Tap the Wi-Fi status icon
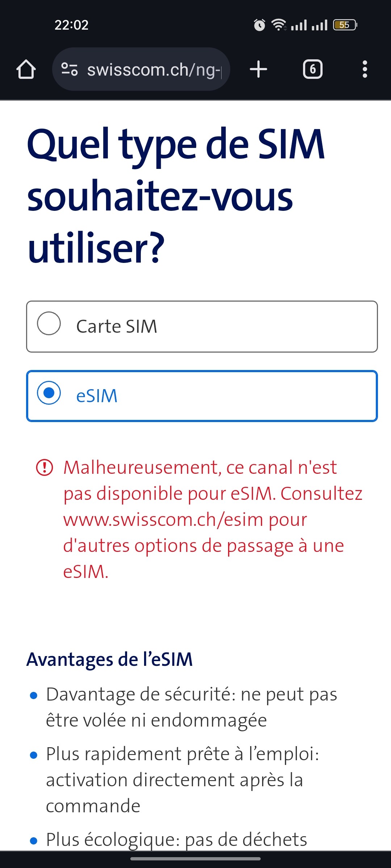391x868 pixels. [279, 25]
